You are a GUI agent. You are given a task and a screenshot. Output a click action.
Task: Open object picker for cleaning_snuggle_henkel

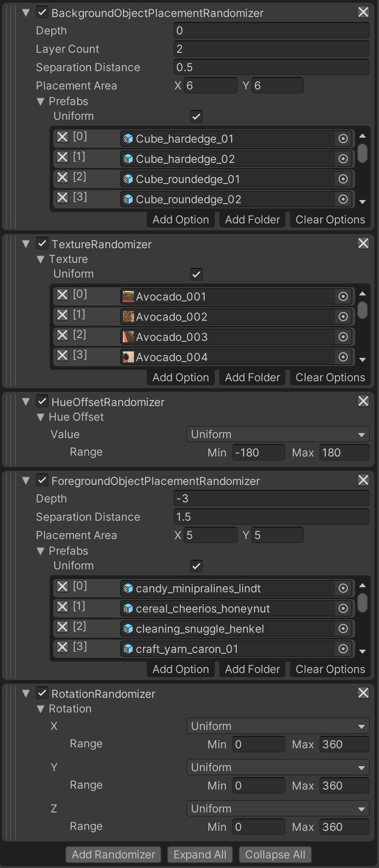343,629
